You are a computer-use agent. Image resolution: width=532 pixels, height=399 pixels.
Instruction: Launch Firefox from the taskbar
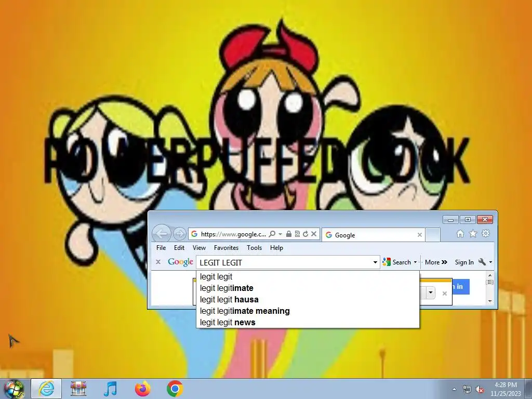(143, 389)
